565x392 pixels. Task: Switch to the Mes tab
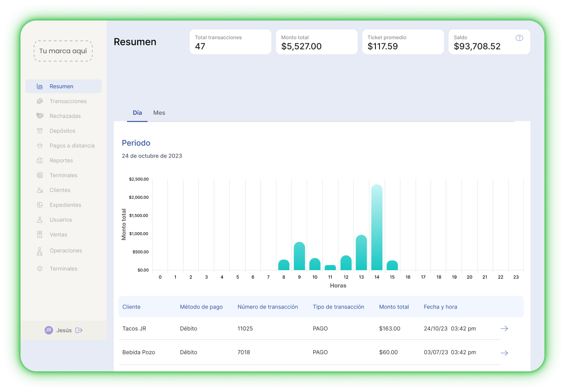point(159,113)
